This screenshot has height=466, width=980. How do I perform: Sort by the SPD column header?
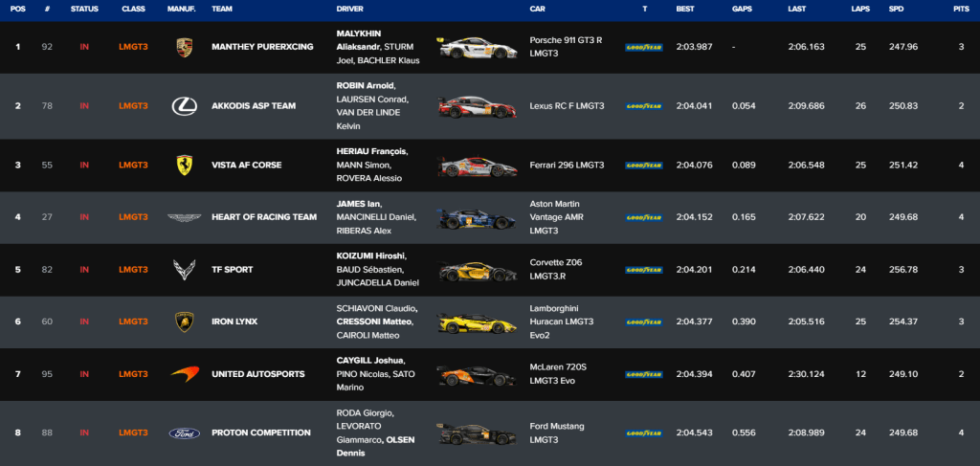point(896,10)
